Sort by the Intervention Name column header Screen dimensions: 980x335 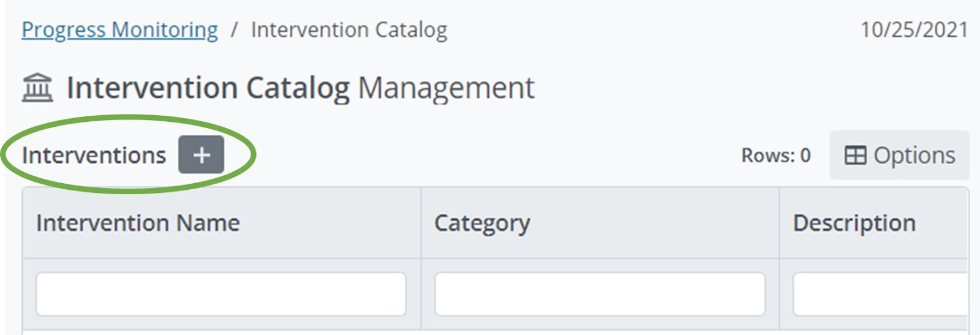click(x=138, y=223)
